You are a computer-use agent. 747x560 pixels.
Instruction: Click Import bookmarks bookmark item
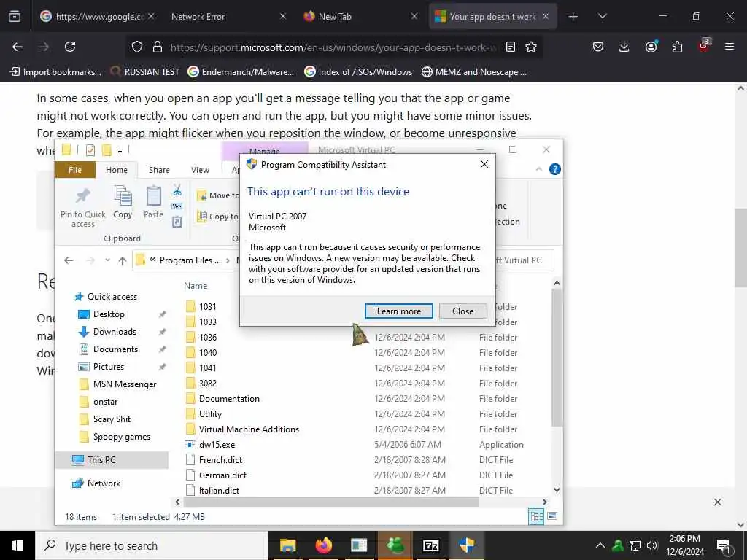pos(55,72)
